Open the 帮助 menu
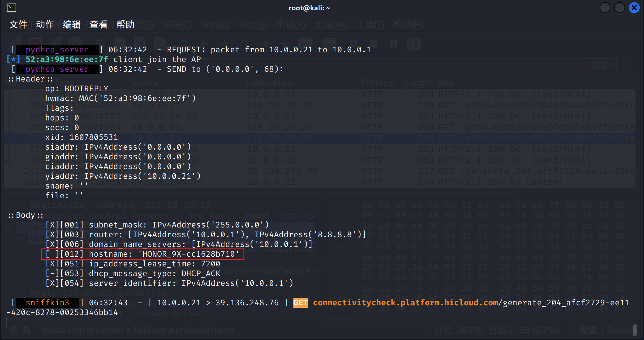The height and width of the screenshot is (340, 644). pos(125,24)
